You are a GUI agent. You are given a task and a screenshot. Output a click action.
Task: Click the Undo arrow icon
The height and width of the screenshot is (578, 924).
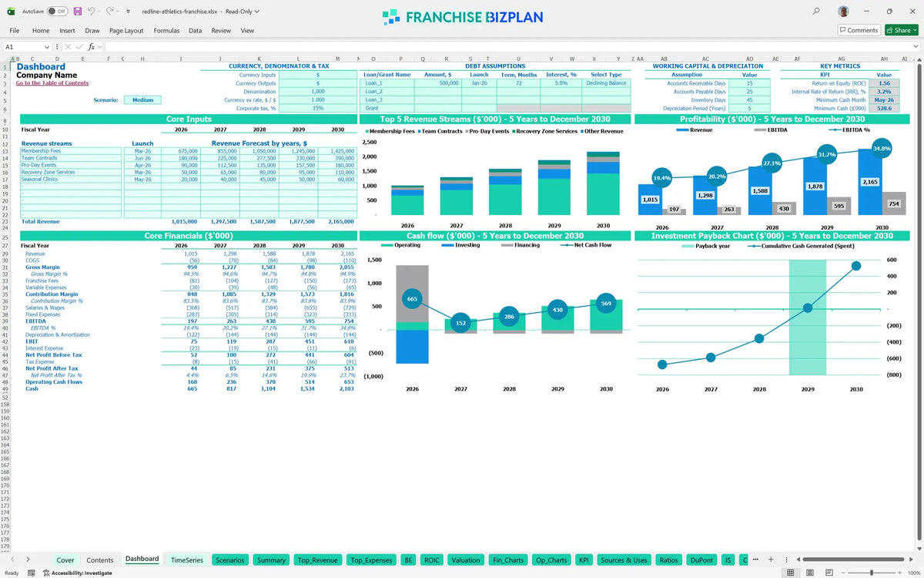[91, 12]
